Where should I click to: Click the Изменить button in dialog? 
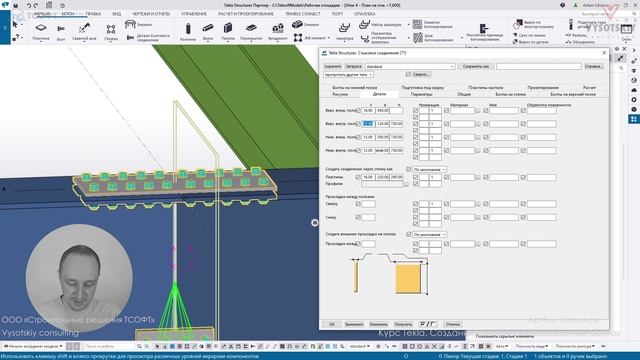click(378, 324)
